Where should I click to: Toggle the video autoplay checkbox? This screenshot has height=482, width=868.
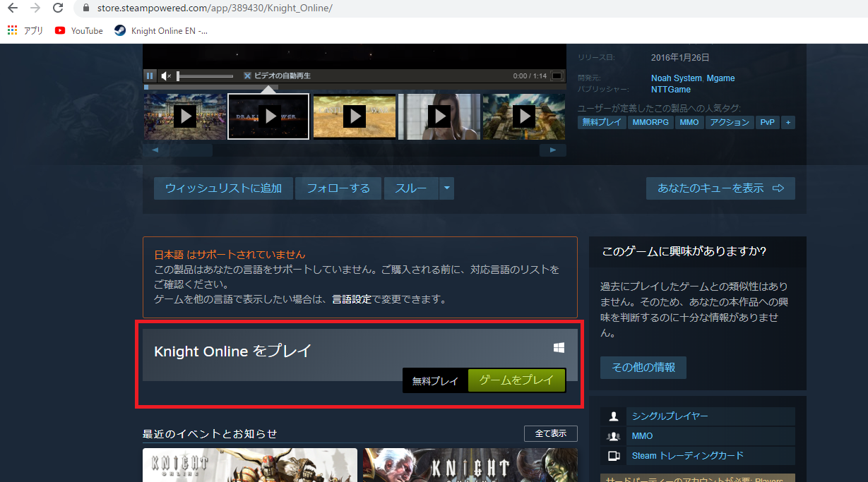coord(247,76)
